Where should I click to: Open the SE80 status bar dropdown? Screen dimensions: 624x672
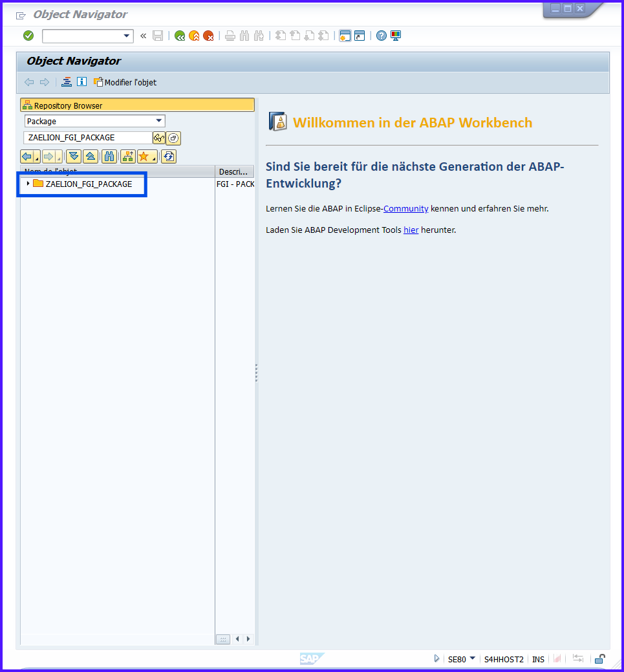pyautogui.click(x=472, y=658)
